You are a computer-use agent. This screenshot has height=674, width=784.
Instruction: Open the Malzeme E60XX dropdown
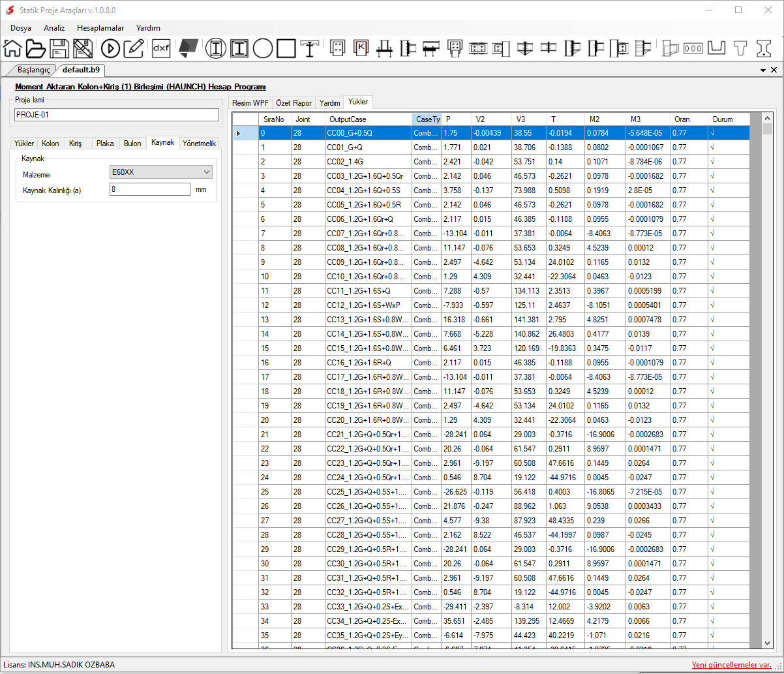(x=161, y=172)
